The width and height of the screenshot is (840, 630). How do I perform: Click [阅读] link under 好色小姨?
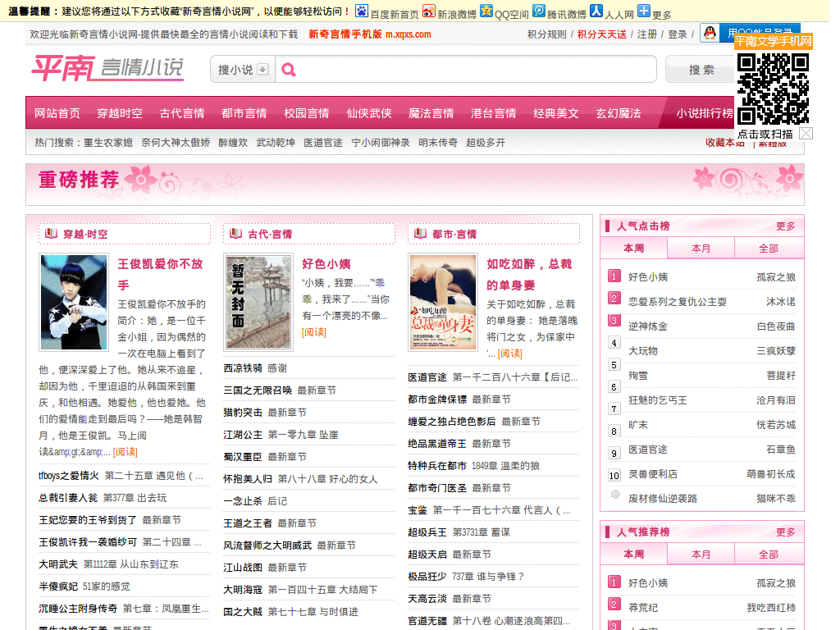pyautogui.click(x=314, y=332)
